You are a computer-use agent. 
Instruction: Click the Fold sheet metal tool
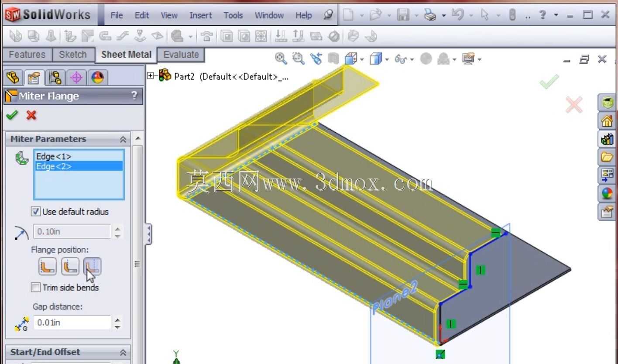[x=299, y=36]
